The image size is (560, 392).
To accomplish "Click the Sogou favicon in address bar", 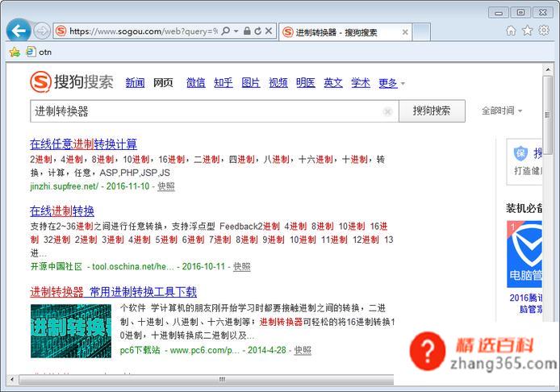I will click(x=61, y=31).
